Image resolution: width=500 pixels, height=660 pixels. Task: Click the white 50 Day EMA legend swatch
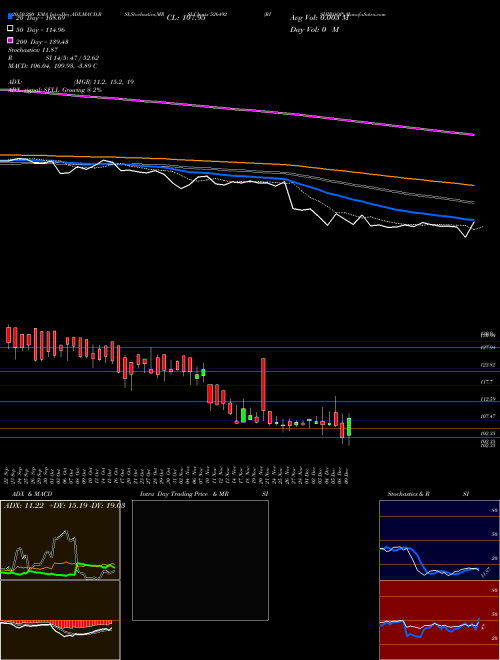[10, 29]
